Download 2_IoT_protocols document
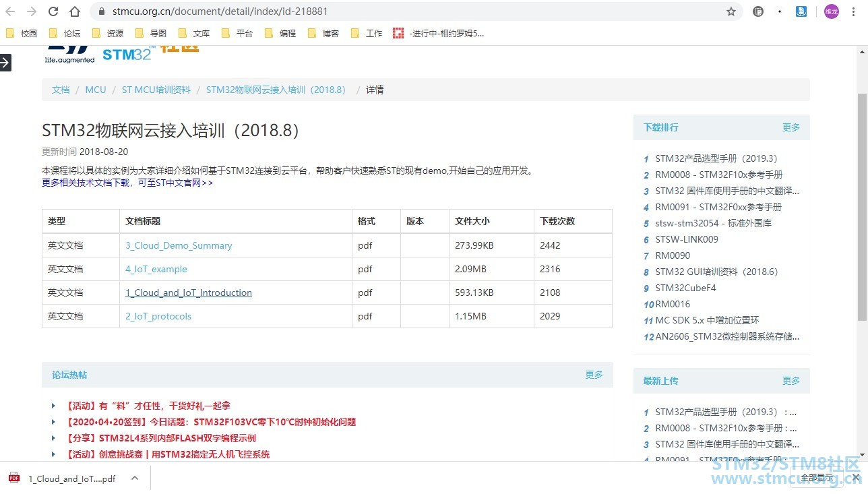 158,316
